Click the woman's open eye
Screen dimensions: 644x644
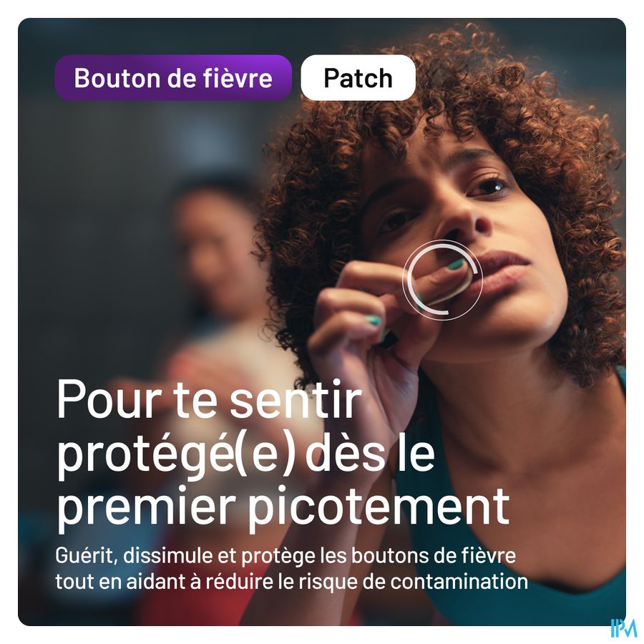(x=489, y=187)
